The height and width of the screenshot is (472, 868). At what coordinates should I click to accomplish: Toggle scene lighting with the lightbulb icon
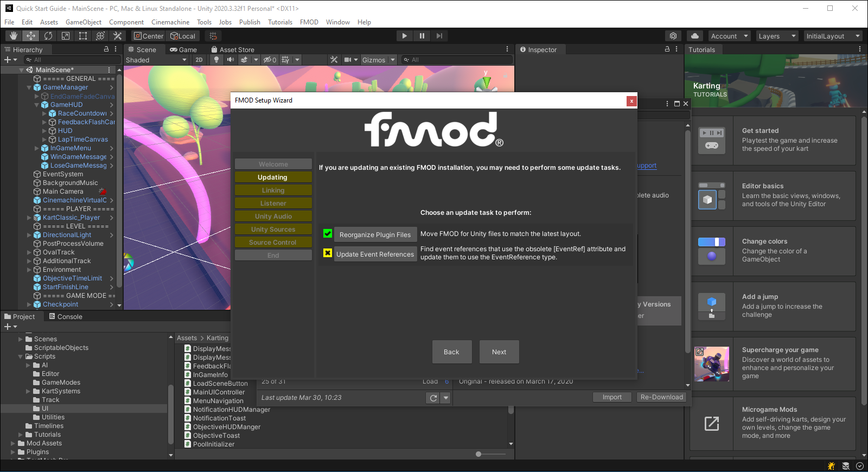click(216, 60)
